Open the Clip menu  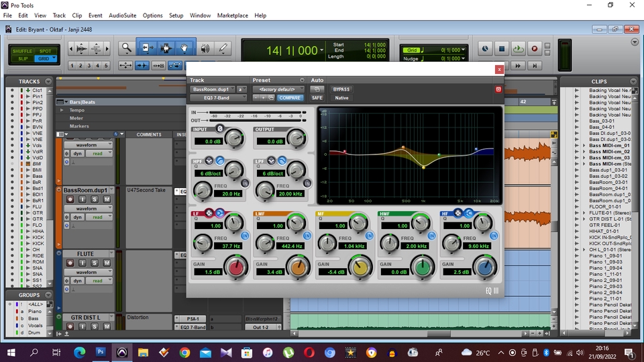pyautogui.click(x=76, y=15)
